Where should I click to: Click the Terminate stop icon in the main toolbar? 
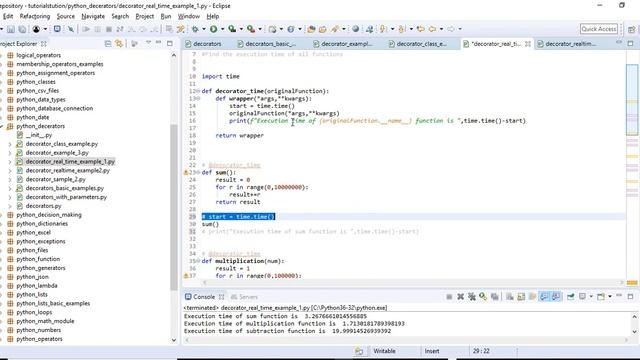(109, 29)
